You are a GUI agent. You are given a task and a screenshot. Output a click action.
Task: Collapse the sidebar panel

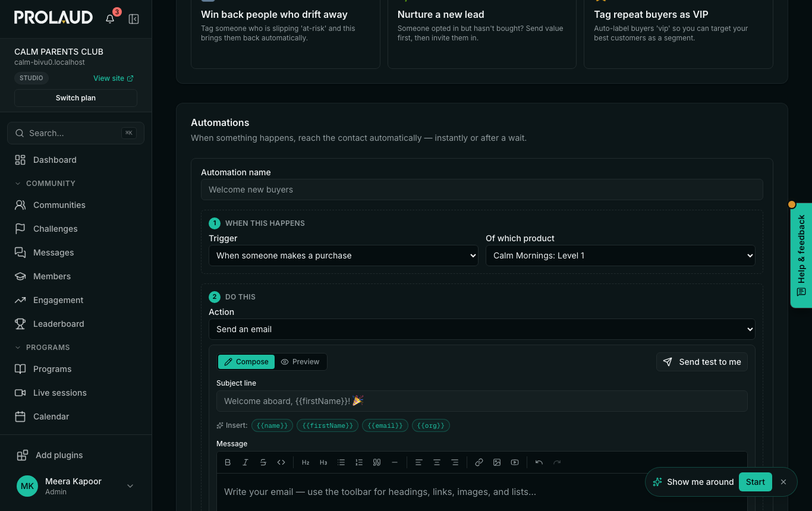[x=134, y=19]
